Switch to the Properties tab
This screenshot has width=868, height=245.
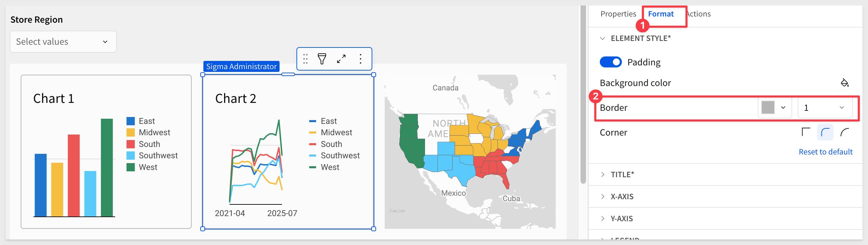[618, 14]
